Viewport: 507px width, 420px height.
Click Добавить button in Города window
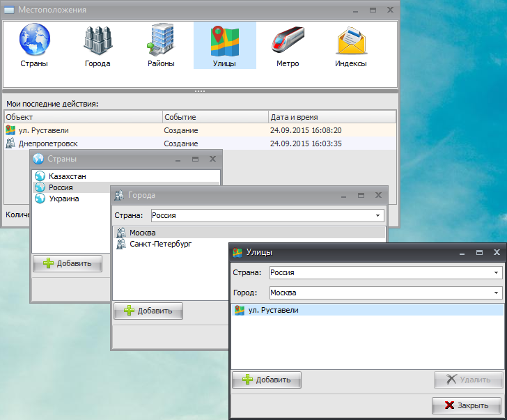pyautogui.click(x=148, y=311)
